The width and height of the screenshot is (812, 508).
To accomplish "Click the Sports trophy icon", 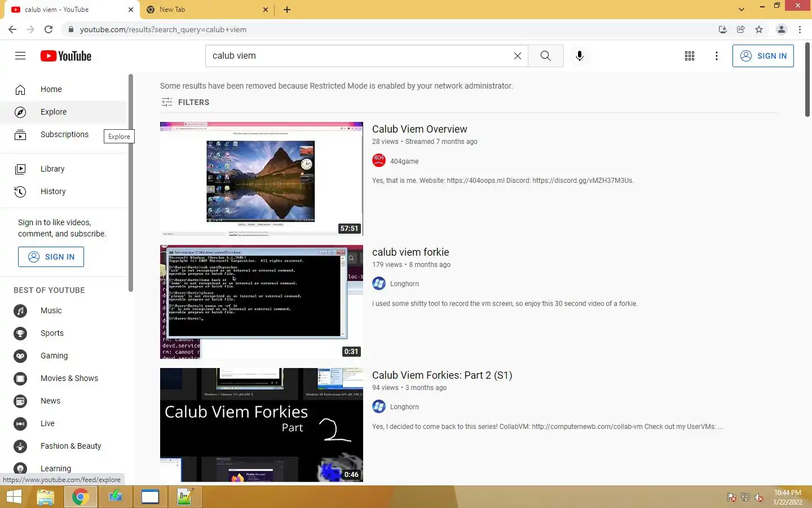I will tap(20, 333).
